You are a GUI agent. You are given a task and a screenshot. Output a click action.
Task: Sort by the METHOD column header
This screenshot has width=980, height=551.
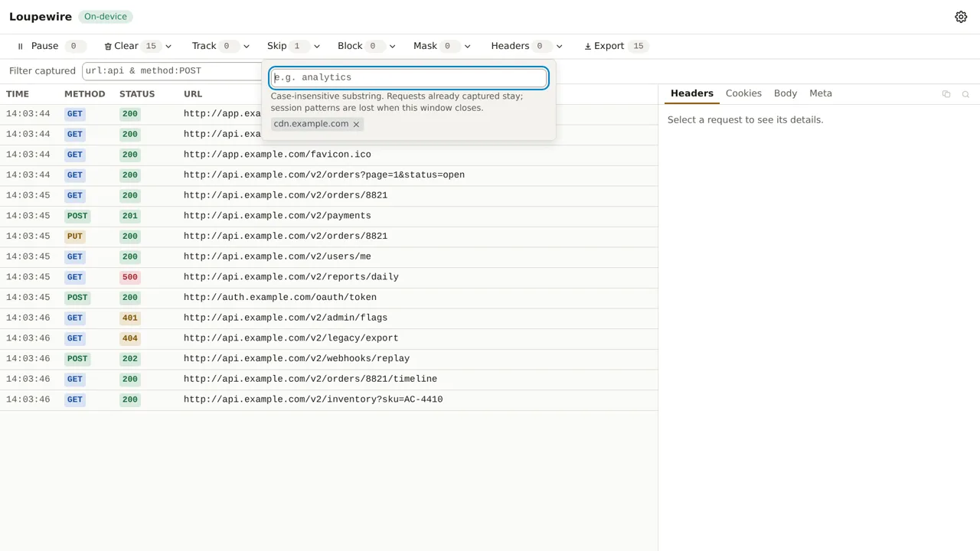pyautogui.click(x=84, y=94)
